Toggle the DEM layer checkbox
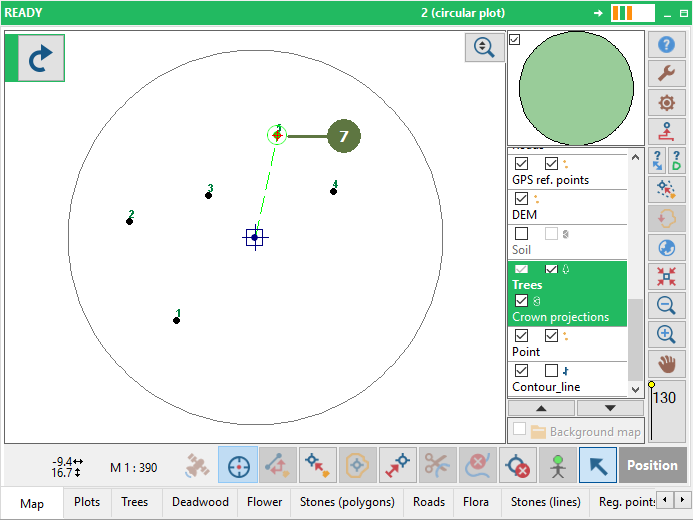 tap(522, 198)
